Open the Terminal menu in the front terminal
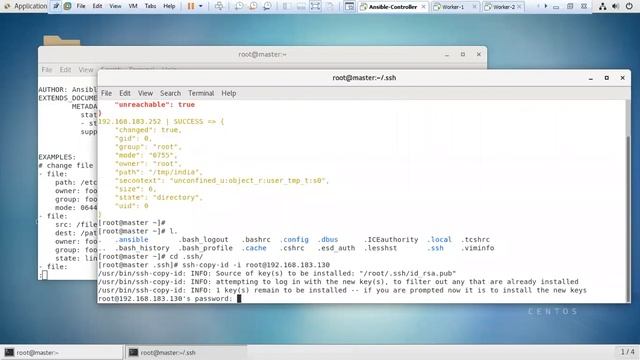The height and width of the screenshot is (360, 640). (201, 93)
